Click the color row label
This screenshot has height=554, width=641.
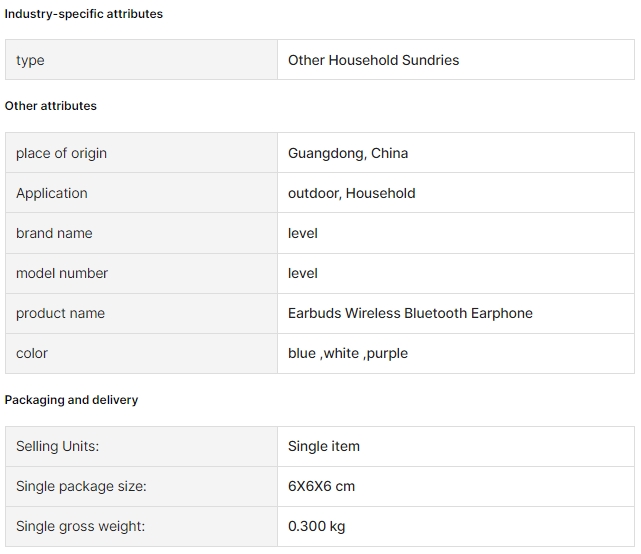tap(32, 353)
